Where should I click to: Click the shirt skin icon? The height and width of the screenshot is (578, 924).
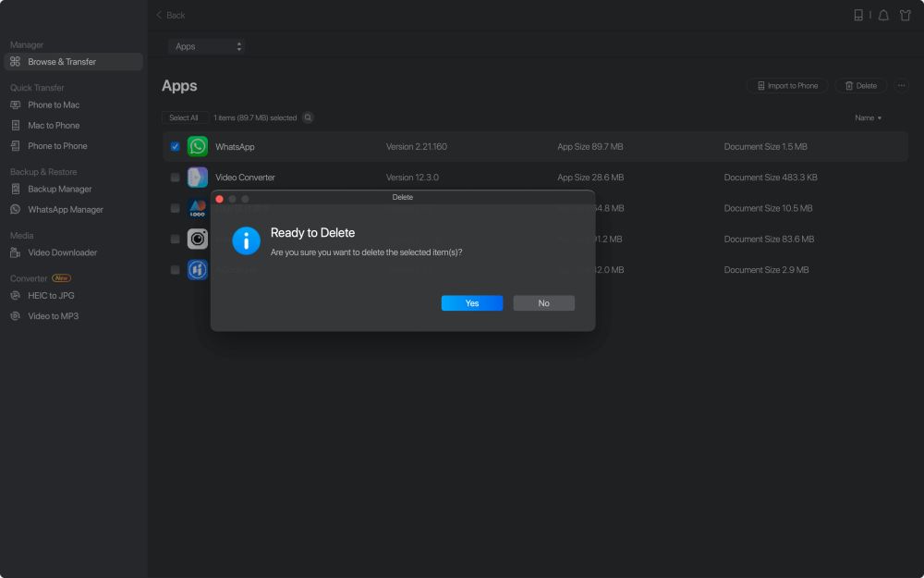click(906, 16)
